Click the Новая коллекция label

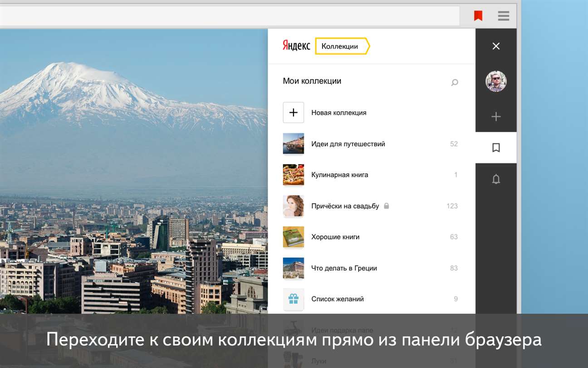point(339,113)
